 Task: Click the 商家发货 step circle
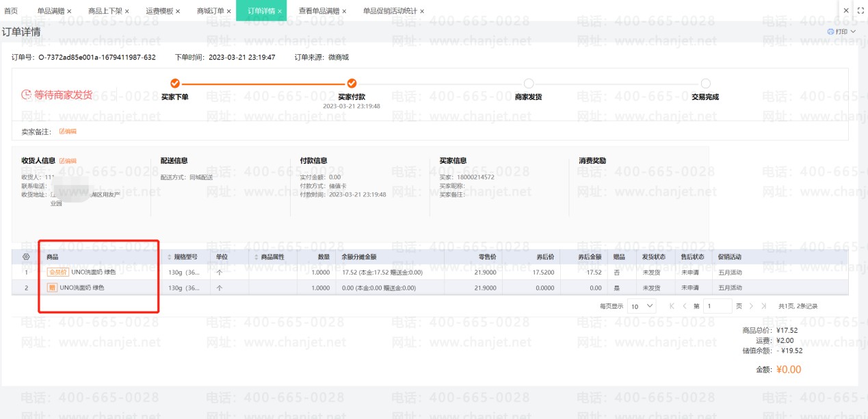tap(528, 84)
